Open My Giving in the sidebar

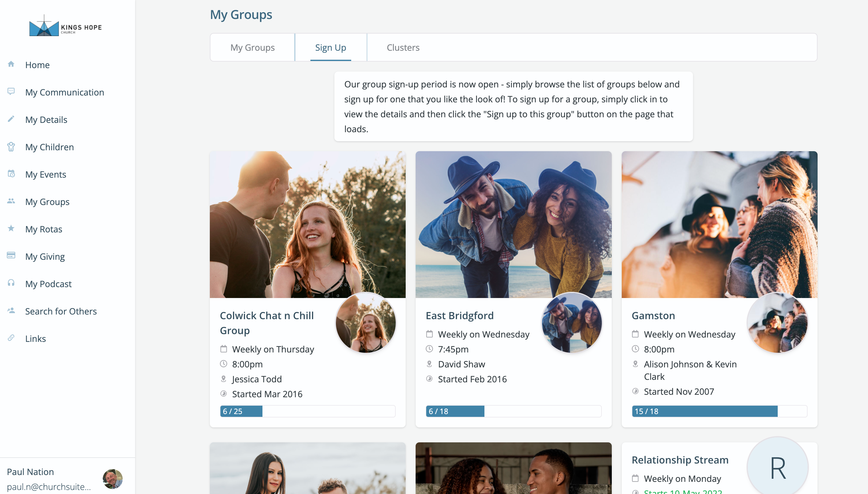[45, 257]
